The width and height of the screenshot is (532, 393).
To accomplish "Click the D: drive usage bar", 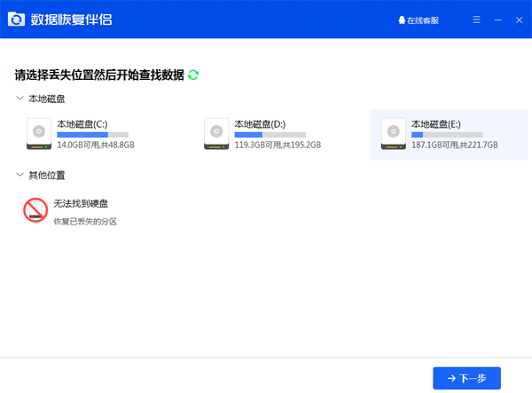I will click(273, 135).
